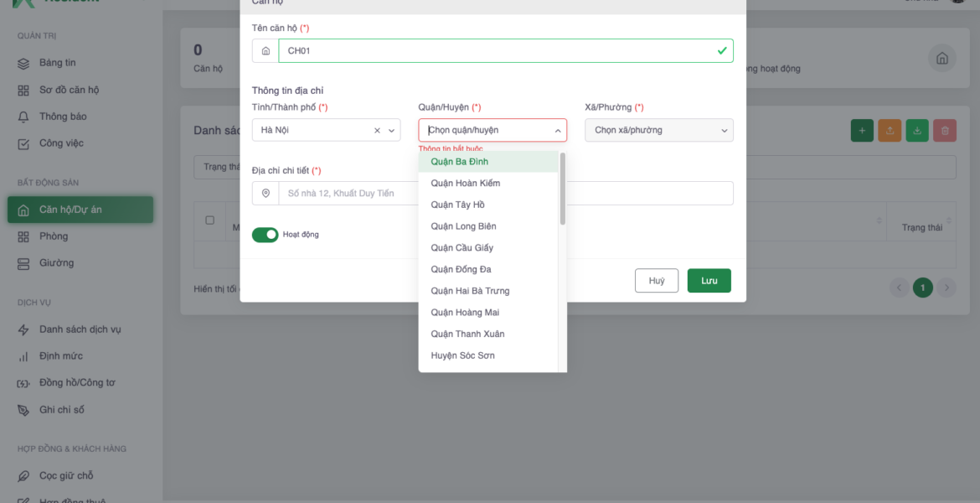Select Quận Cầu Giấy from list
980x503 pixels.
click(462, 248)
